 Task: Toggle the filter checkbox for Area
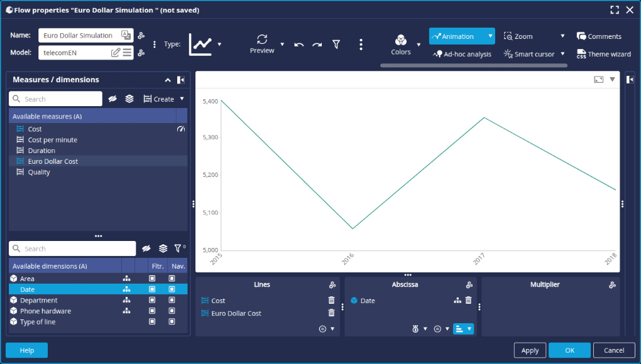(x=152, y=279)
